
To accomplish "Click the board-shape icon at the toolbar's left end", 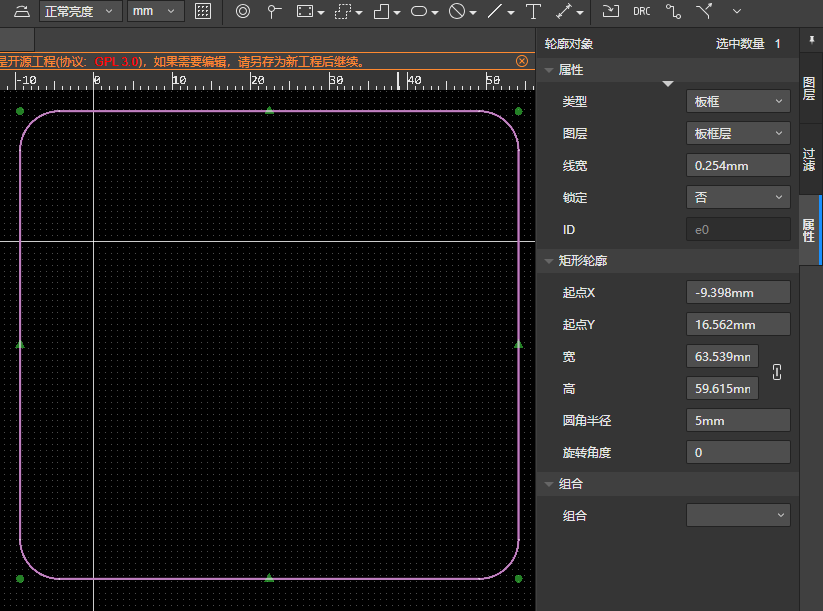I will pos(22,11).
